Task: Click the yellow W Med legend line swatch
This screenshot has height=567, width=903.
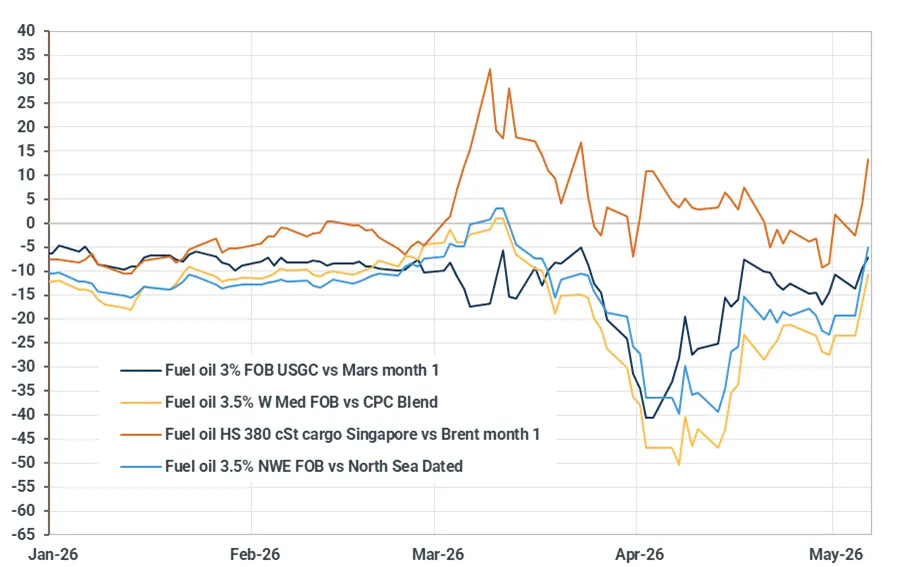Action: pyautogui.click(x=141, y=402)
